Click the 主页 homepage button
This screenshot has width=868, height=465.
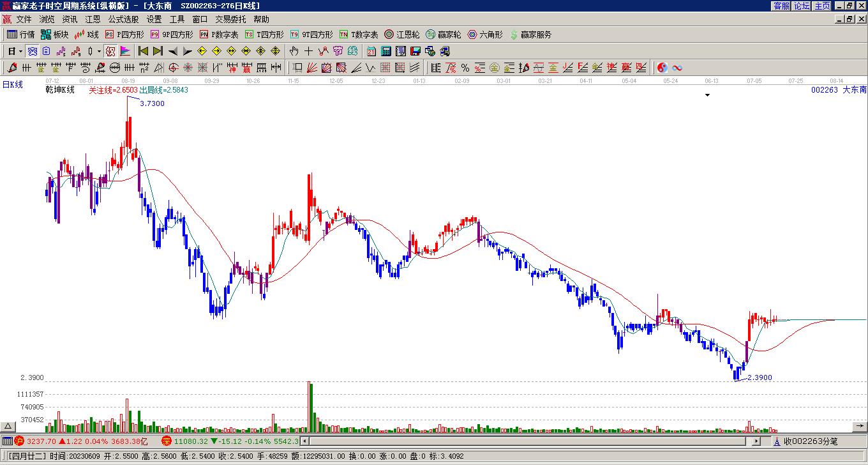822,6
